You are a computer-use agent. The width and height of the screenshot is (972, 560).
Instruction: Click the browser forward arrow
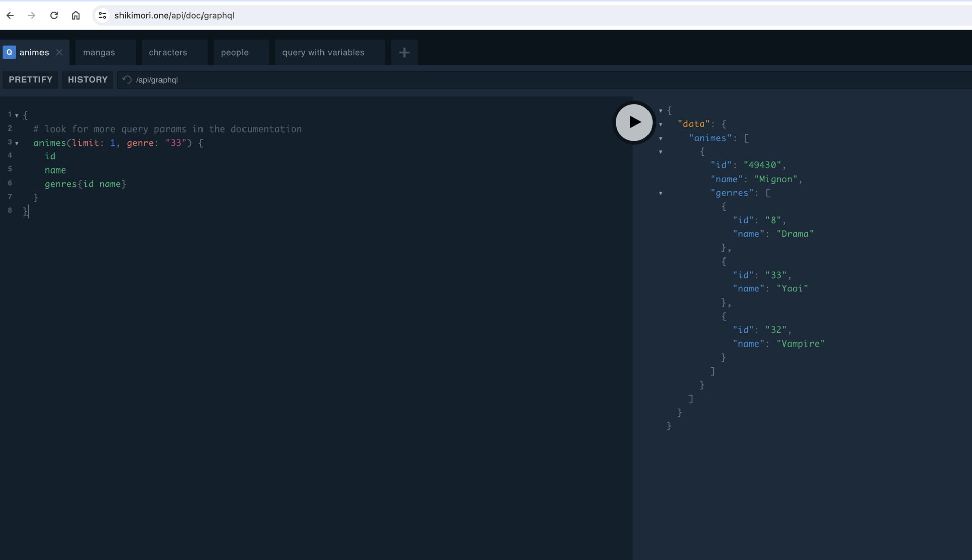click(32, 15)
